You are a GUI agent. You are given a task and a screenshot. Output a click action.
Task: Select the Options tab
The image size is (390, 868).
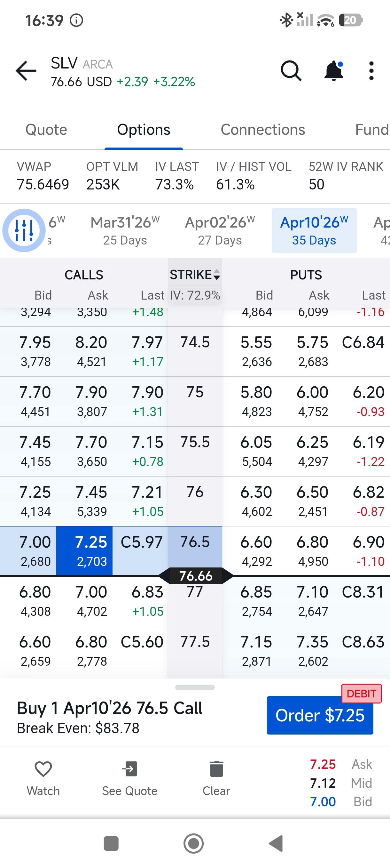(144, 130)
